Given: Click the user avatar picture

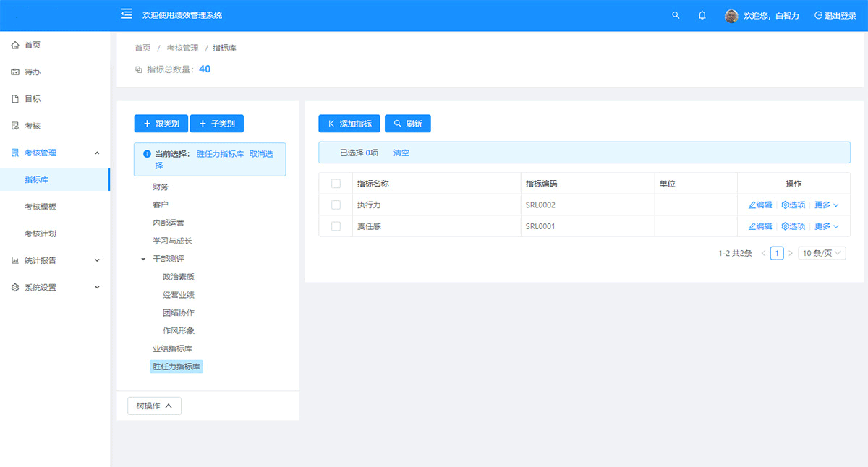Looking at the screenshot, I should [731, 16].
